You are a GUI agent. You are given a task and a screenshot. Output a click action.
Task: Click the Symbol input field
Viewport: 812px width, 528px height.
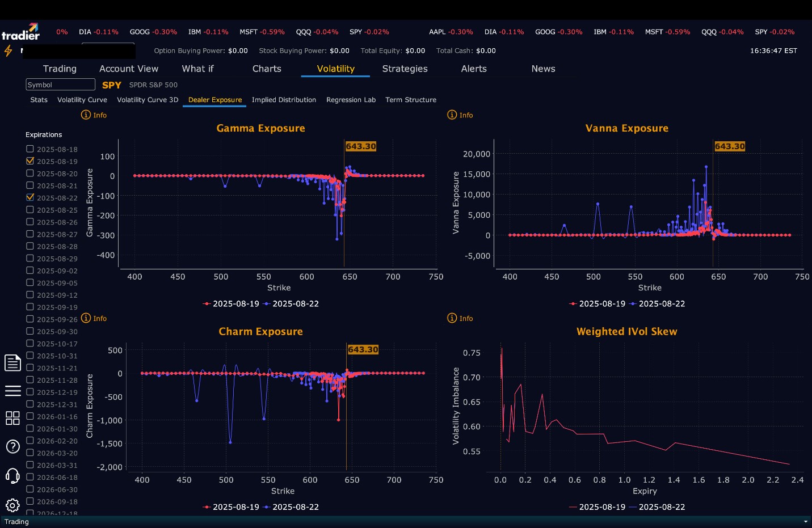(61, 85)
